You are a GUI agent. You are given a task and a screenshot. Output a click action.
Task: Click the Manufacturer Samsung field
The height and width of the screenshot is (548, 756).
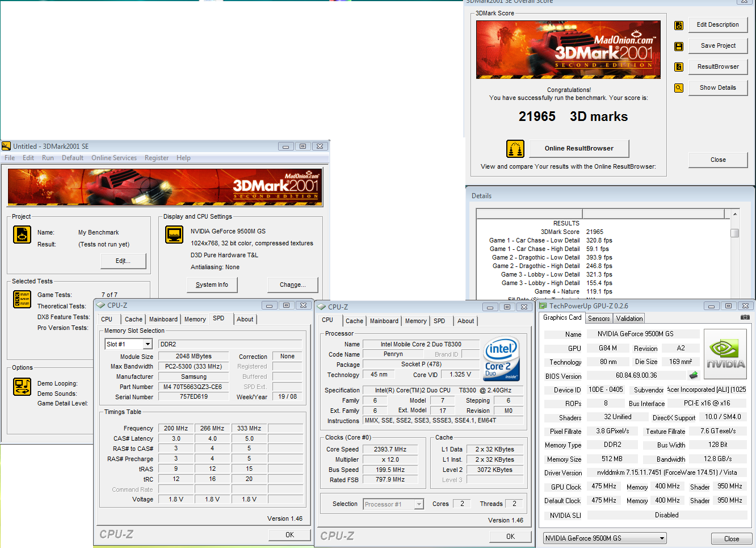click(x=193, y=377)
